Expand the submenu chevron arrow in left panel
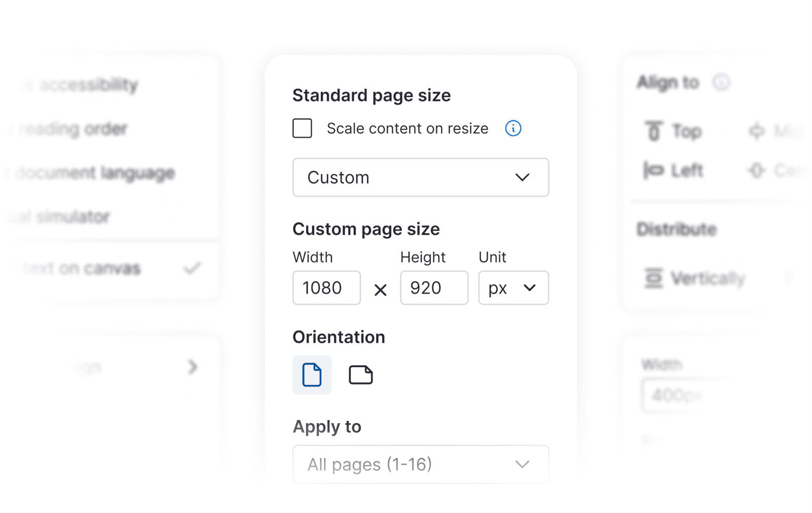Screen dimensions: 812x513 click(192, 367)
